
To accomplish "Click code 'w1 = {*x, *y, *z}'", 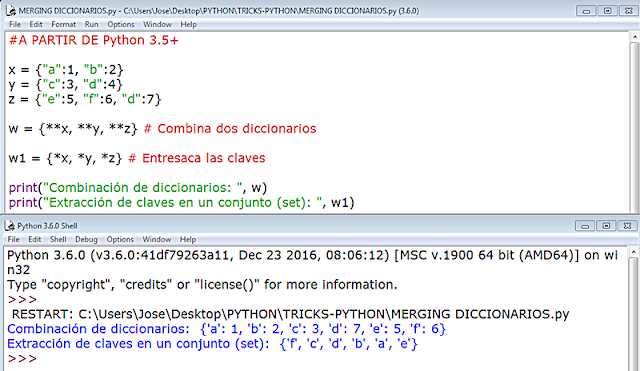I will click(65, 158).
